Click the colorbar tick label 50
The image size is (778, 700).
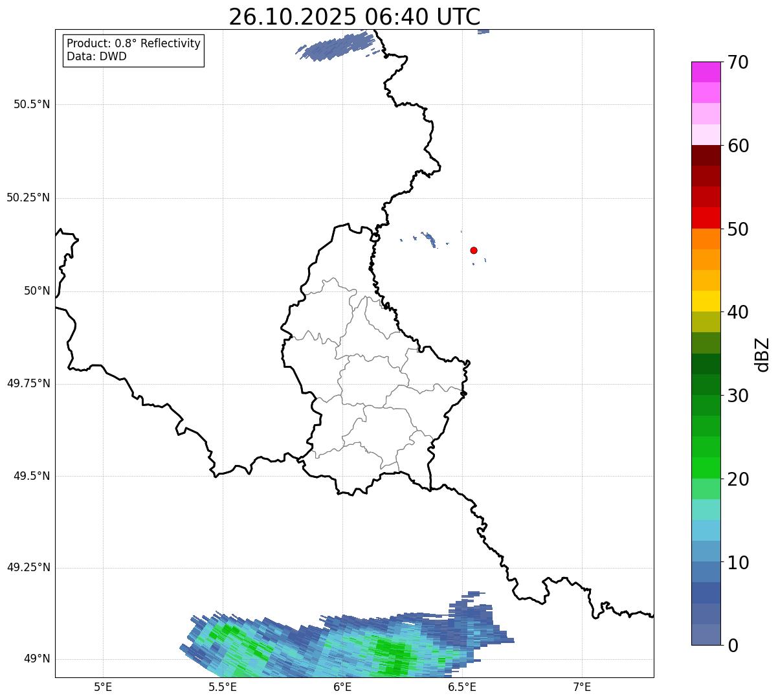click(738, 229)
